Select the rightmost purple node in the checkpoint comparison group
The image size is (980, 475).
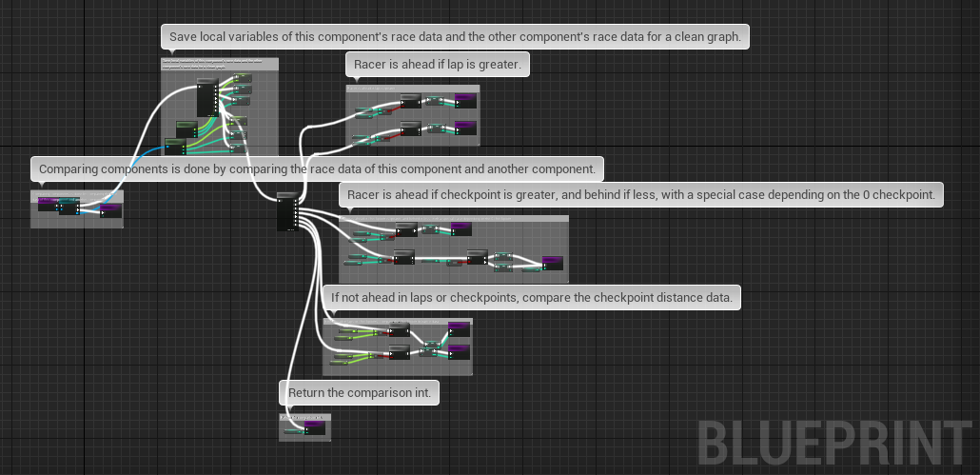(553, 263)
